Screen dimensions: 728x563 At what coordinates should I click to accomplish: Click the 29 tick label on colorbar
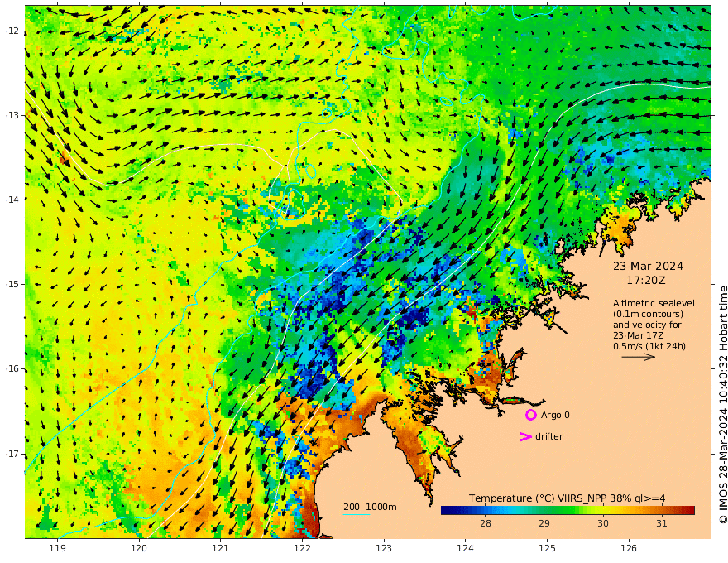(544, 523)
